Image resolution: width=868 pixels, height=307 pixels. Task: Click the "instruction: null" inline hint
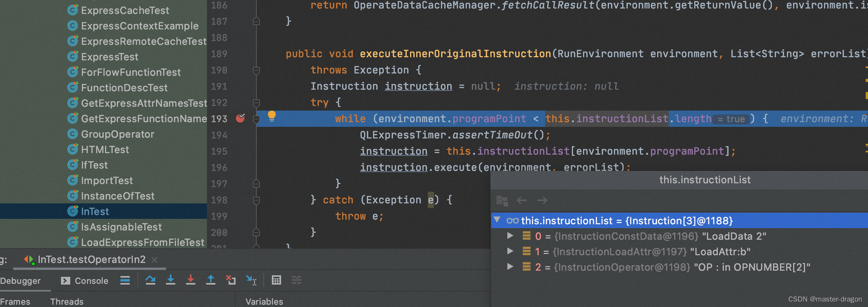click(x=566, y=86)
